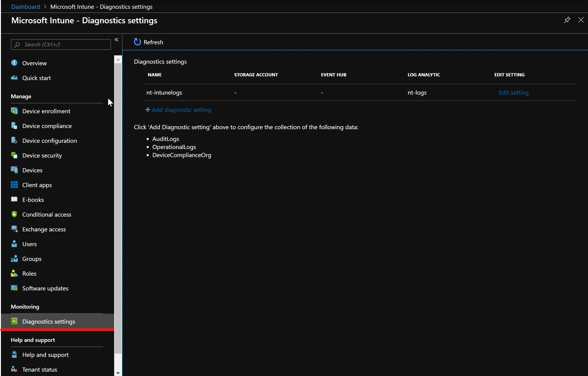Click the Tenant status icon
The image size is (588, 376).
[x=14, y=369]
